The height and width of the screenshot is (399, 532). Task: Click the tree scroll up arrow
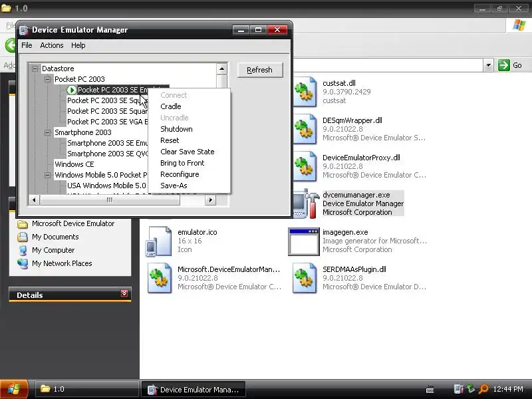tap(221, 69)
